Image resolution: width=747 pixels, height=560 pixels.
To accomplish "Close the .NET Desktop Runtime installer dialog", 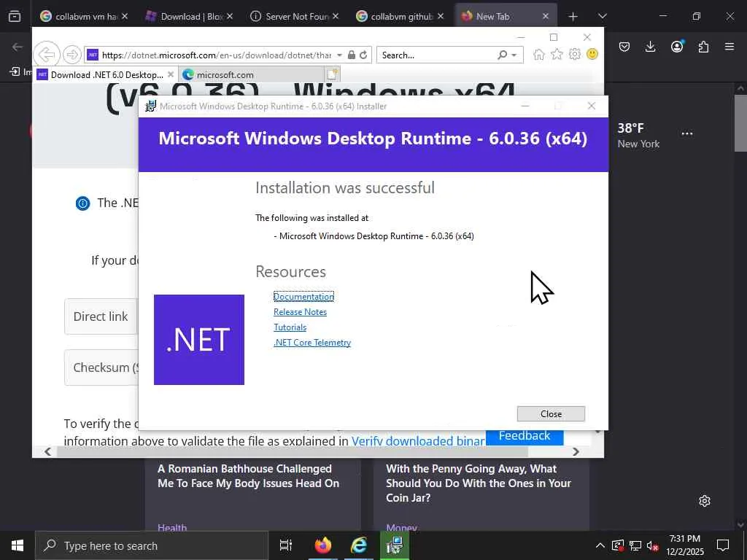I will pyautogui.click(x=551, y=414).
